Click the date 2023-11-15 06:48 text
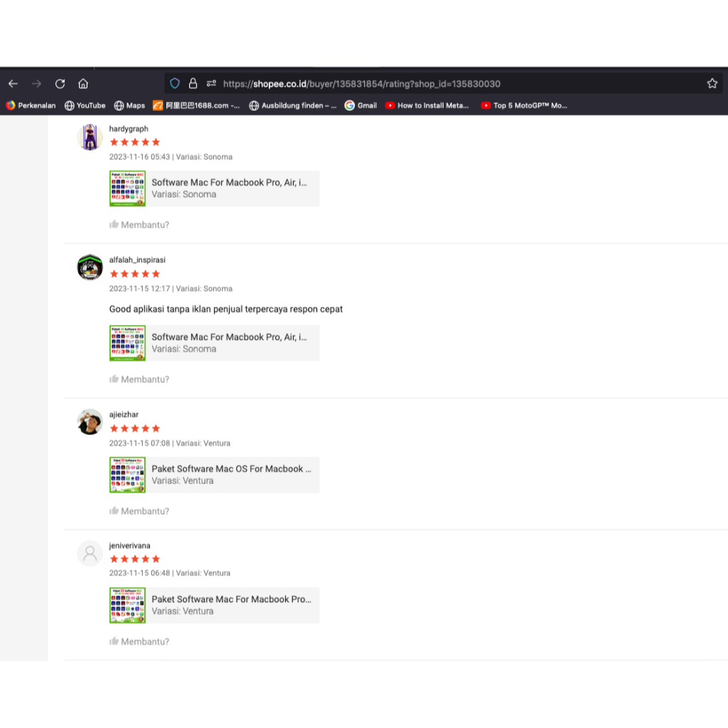The width and height of the screenshot is (728, 728). pyautogui.click(x=139, y=573)
